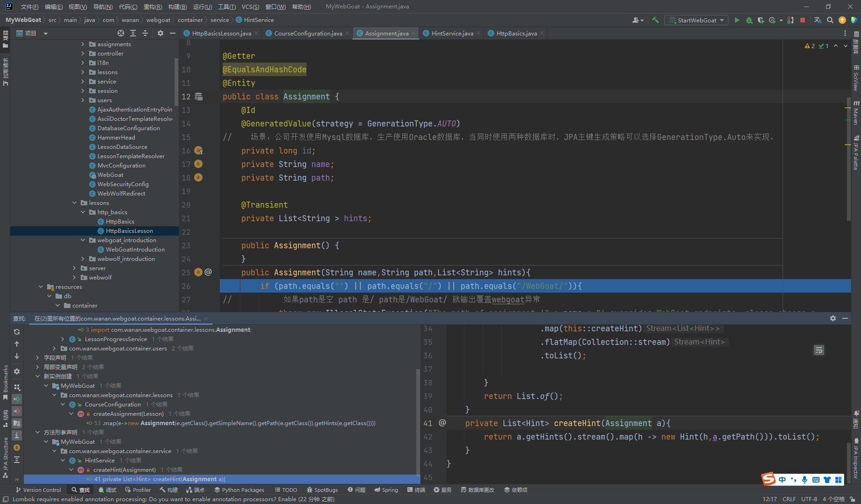Open profiler run options dropdown arrow

pyautogui.click(x=781, y=20)
